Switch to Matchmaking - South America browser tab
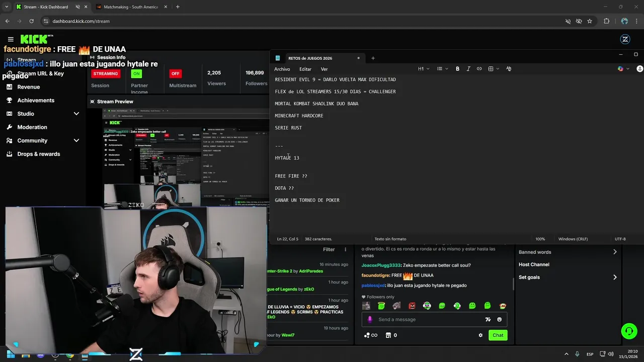 click(x=130, y=7)
